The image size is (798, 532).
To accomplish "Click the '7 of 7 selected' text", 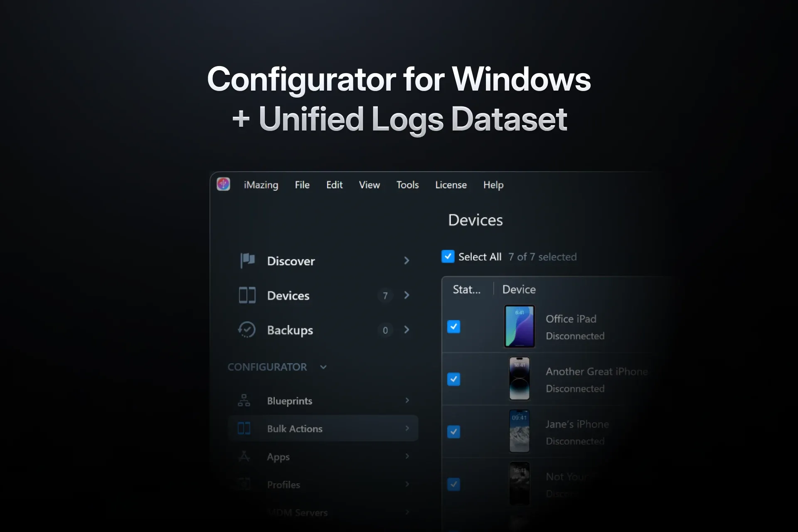I will coord(542,257).
